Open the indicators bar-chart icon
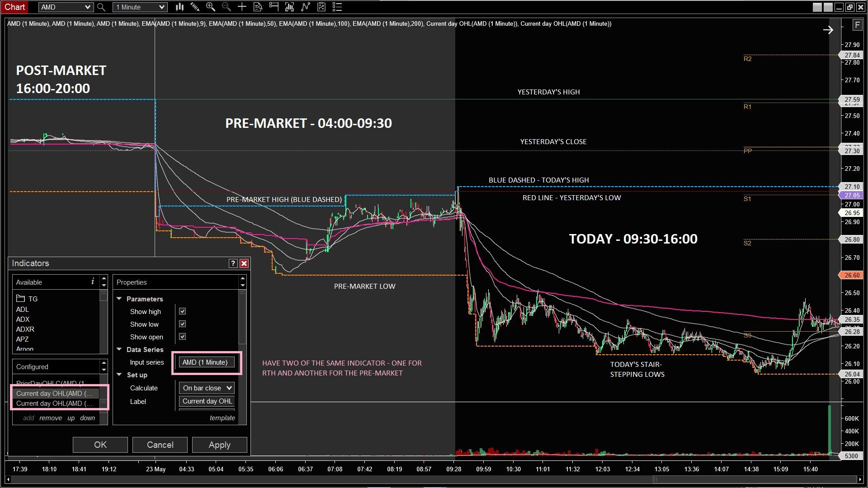This screenshot has height=488, width=868. (x=289, y=7)
